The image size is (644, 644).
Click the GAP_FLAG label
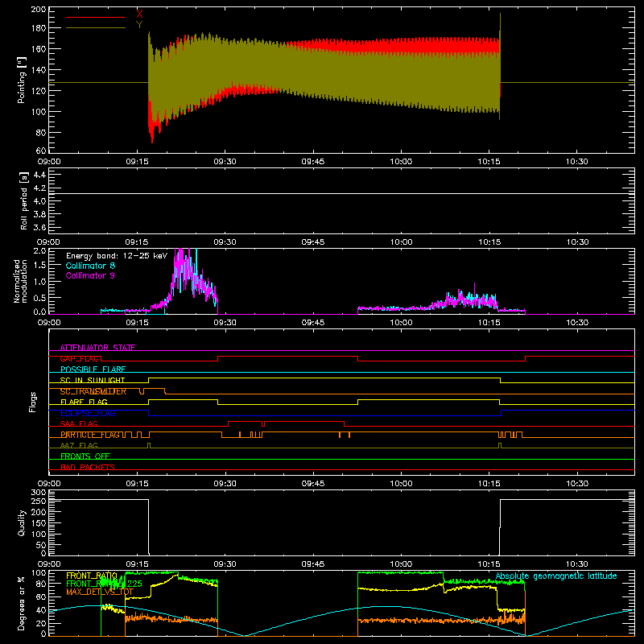pyautogui.click(x=80, y=358)
